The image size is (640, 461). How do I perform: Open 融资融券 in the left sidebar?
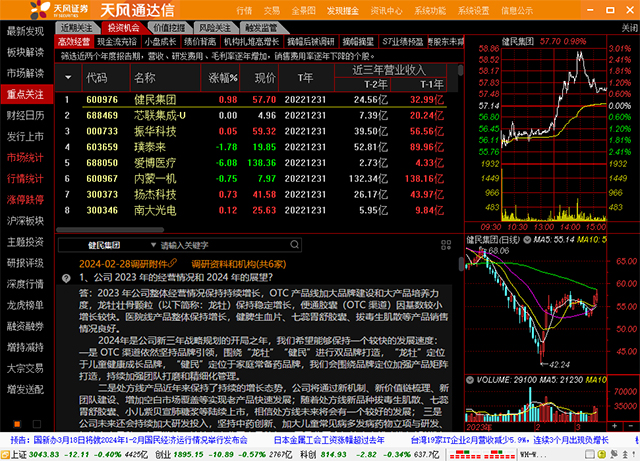point(25,326)
